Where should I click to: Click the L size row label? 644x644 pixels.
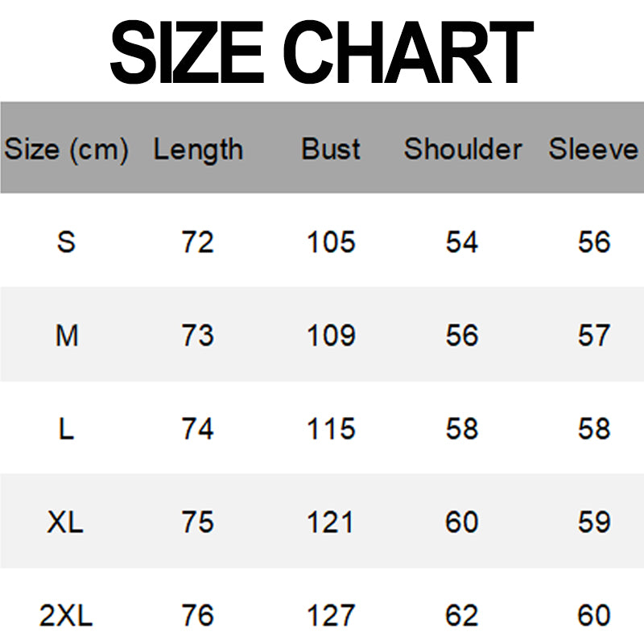(67, 429)
